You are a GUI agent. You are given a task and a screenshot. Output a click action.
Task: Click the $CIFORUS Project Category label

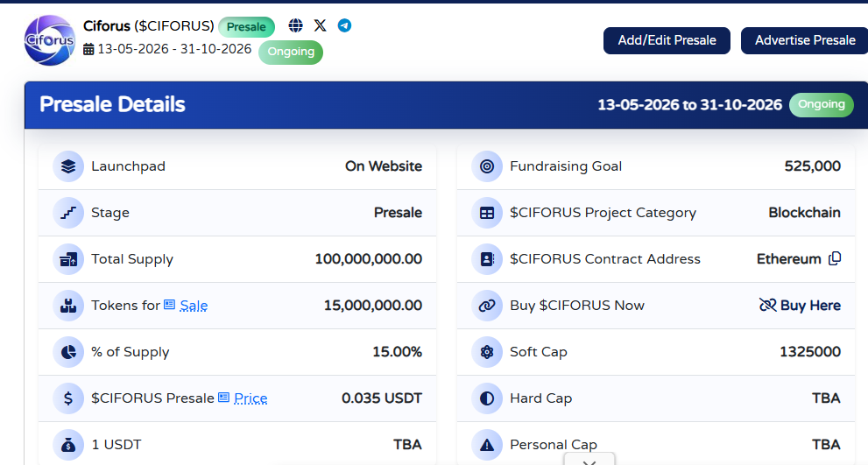click(x=603, y=213)
